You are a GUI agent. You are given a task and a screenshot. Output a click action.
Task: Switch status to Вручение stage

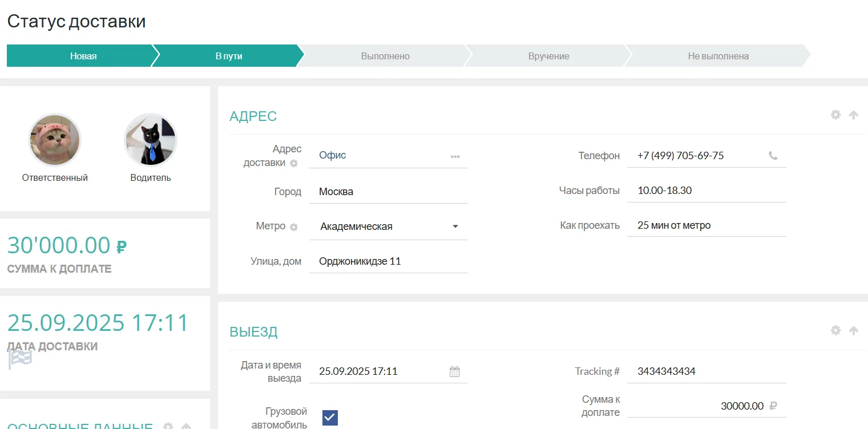click(548, 56)
